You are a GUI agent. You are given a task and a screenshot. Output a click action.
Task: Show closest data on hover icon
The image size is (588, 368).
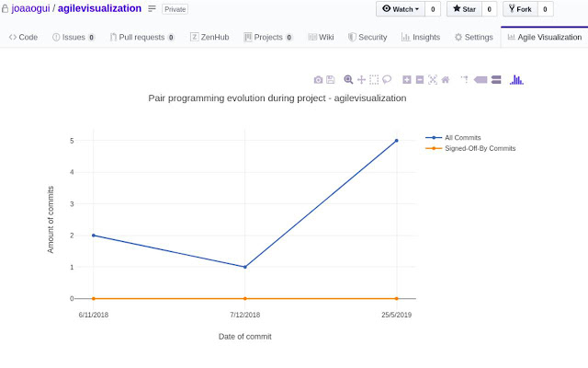point(481,80)
